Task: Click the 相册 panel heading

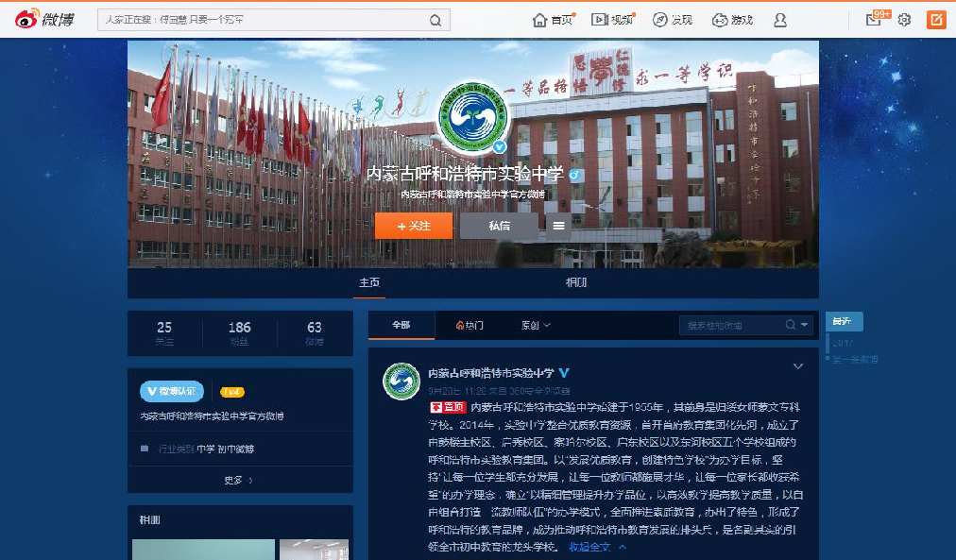Action: point(150,520)
